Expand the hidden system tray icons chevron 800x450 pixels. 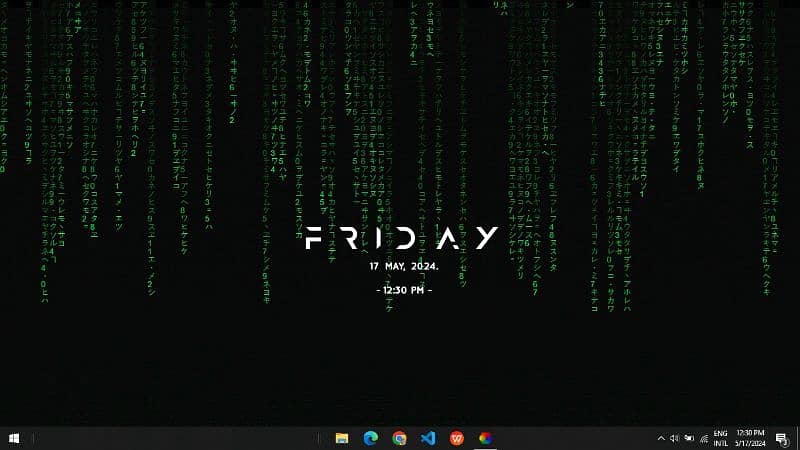pyautogui.click(x=661, y=438)
